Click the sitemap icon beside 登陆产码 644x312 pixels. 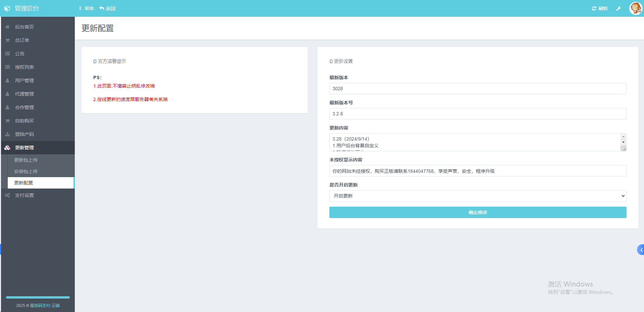click(x=7, y=134)
